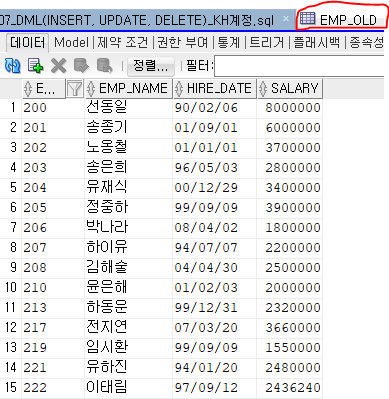
Task: Insert a new row icon
Action: click(35, 65)
